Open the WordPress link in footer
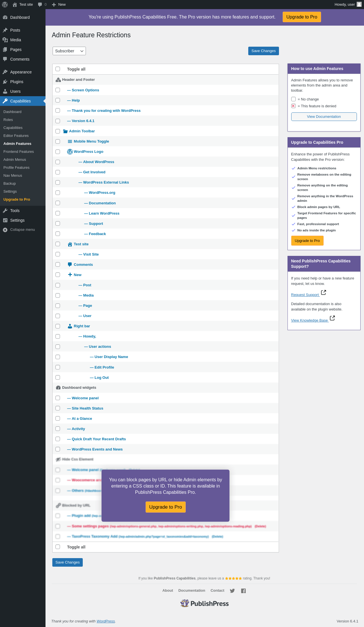The width and height of the screenshot is (364, 627). pyautogui.click(x=106, y=621)
